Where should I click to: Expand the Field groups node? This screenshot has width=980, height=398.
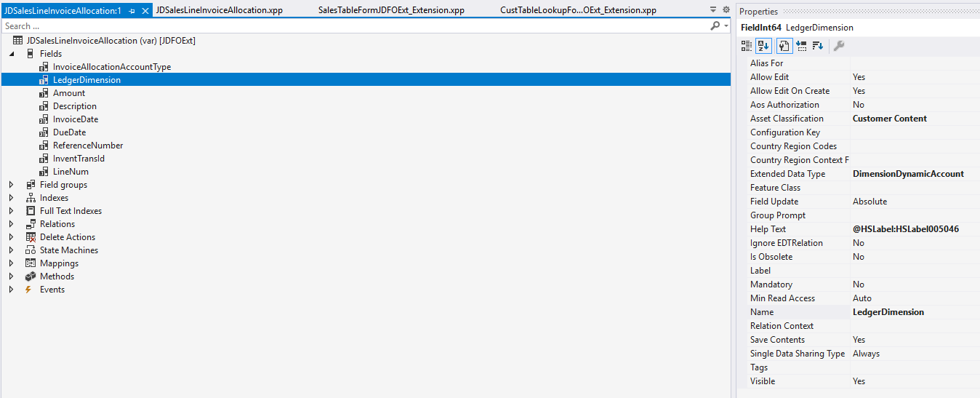pos(11,185)
